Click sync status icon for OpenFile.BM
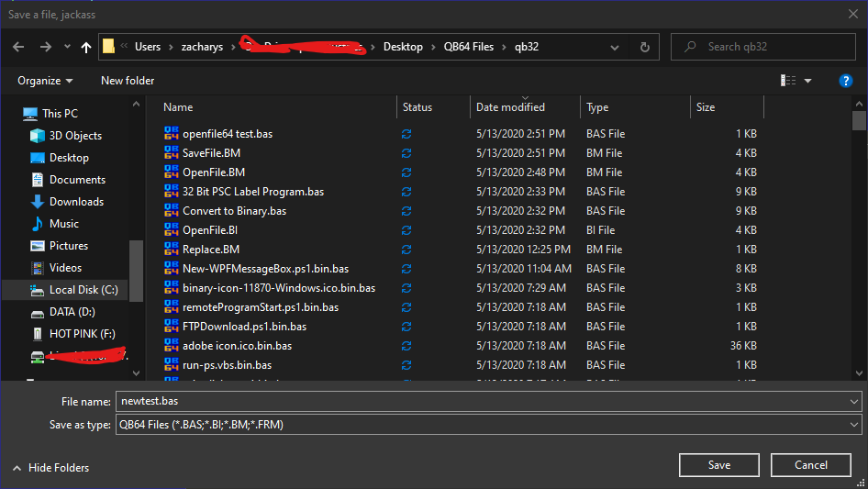868x489 pixels. click(406, 172)
